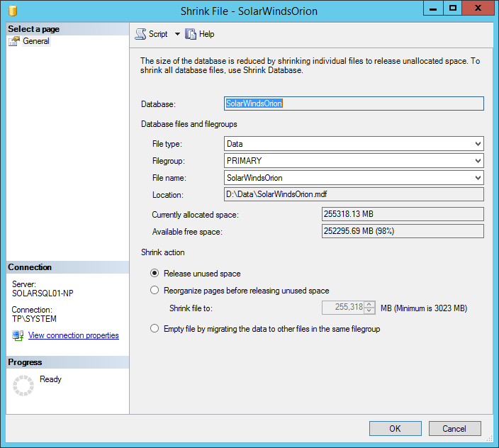
Task: Click the database cylinder icon in title bar
Action: pos(13,11)
